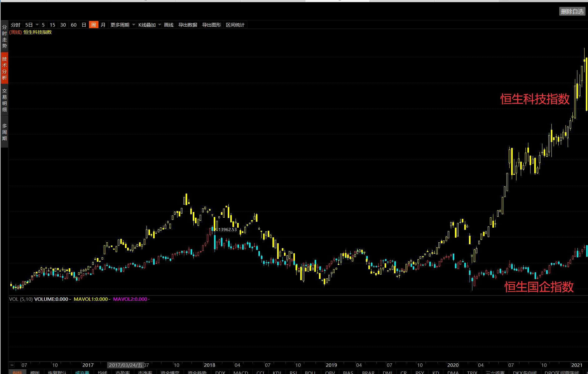Open the 5日 period dropdown arrow
The height and width of the screenshot is (374, 588).
[37, 25]
